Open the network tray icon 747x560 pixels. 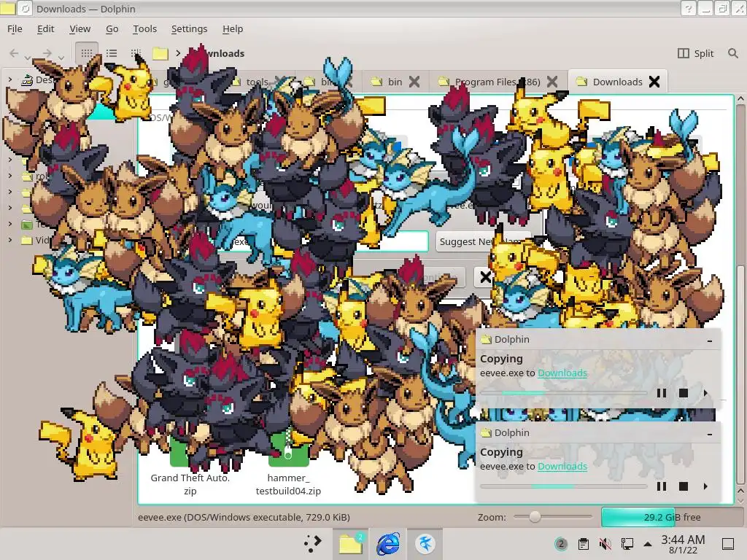coord(627,544)
